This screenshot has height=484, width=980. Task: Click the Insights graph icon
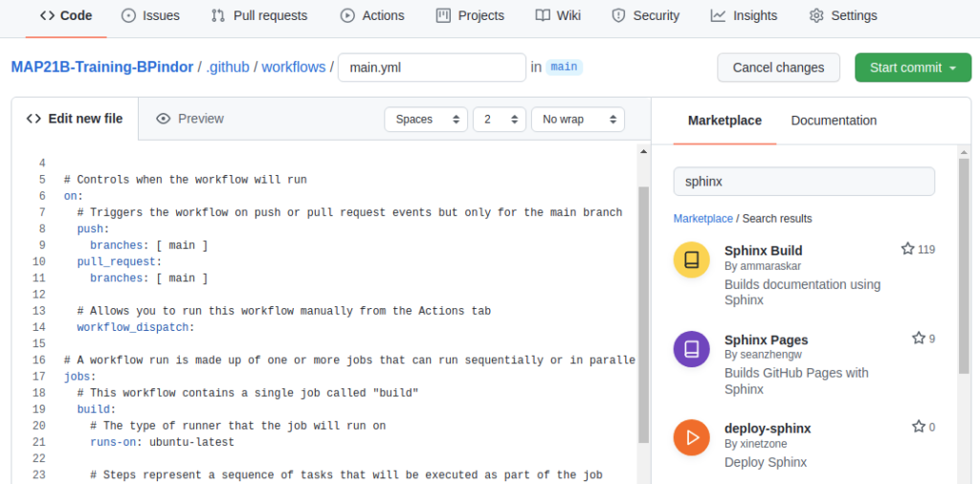(718, 15)
